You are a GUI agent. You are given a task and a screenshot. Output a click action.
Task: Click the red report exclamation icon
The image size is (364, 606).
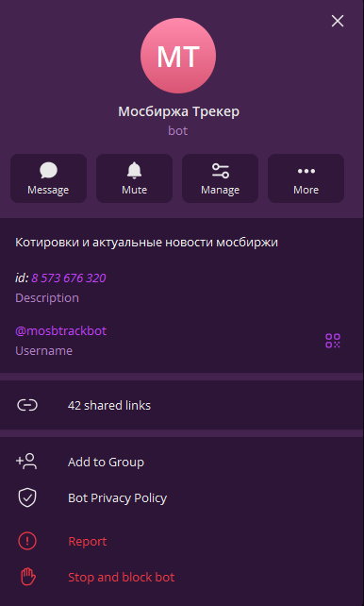(27, 541)
